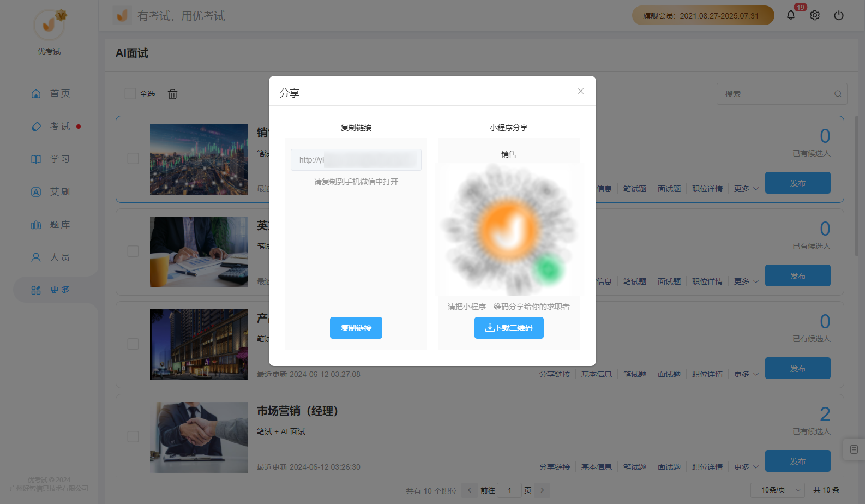The image size is (865, 504).
Task: Click 分享链接 on third job card
Action: pos(555,374)
